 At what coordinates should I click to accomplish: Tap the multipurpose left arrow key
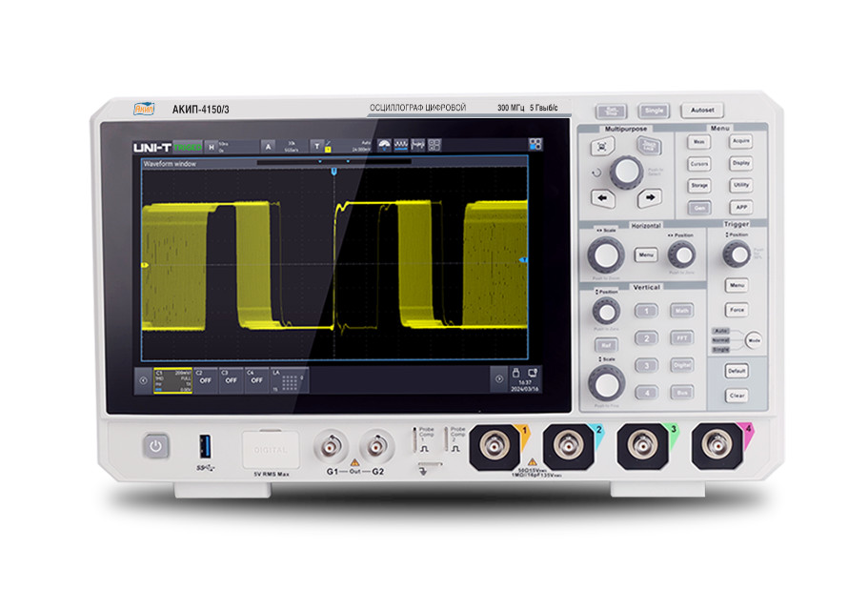pyautogui.click(x=602, y=198)
